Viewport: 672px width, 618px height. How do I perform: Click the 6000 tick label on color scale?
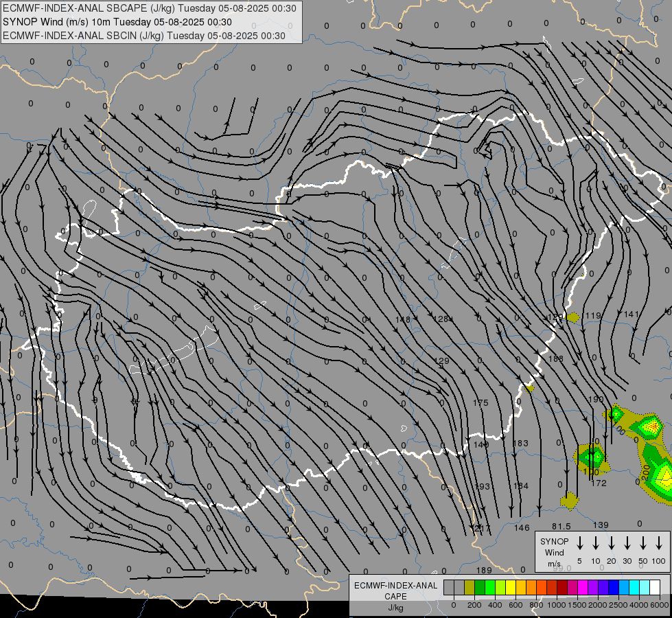point(659,605)
